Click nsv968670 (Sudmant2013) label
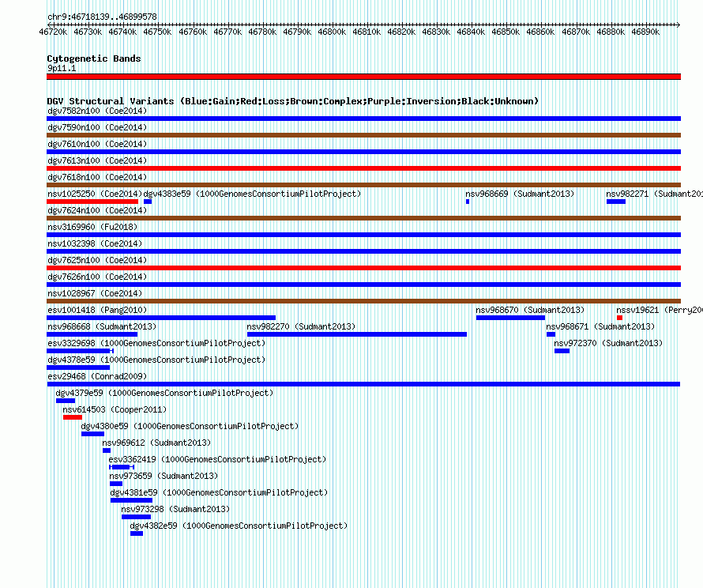The height and width of the screenshot is (588, 703). (x=530, y=310)
